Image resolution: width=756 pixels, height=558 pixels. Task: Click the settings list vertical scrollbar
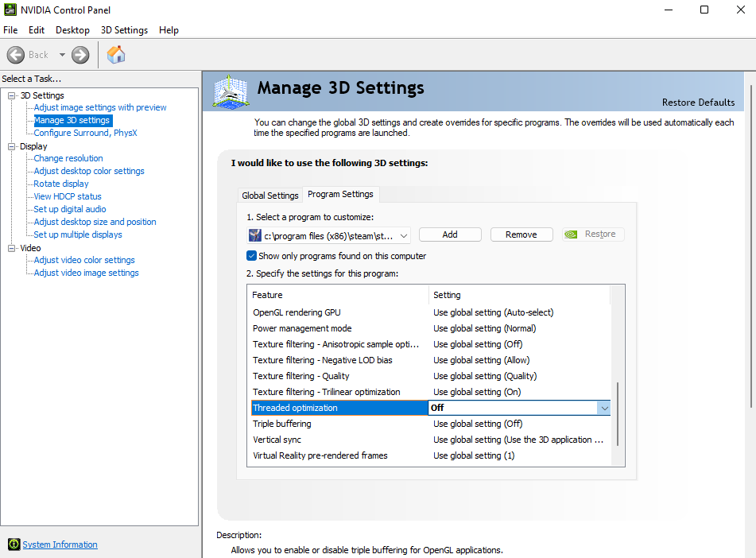pyautogui.click(x=617, y=413)
